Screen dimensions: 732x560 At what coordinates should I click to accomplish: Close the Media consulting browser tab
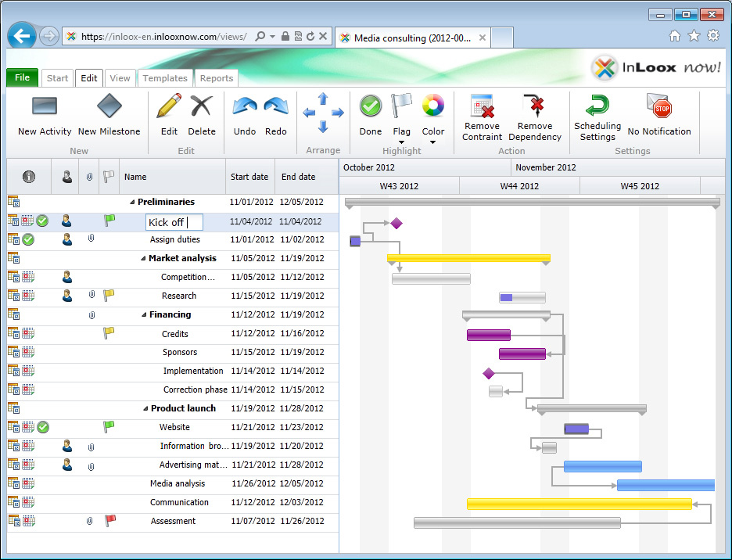[x=483, y=38]
